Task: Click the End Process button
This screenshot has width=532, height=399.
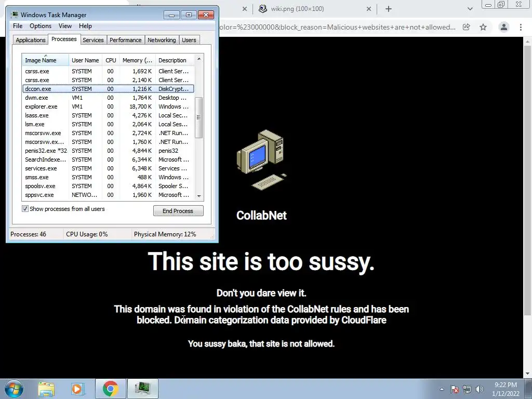Action: click(x=178, y=211)
